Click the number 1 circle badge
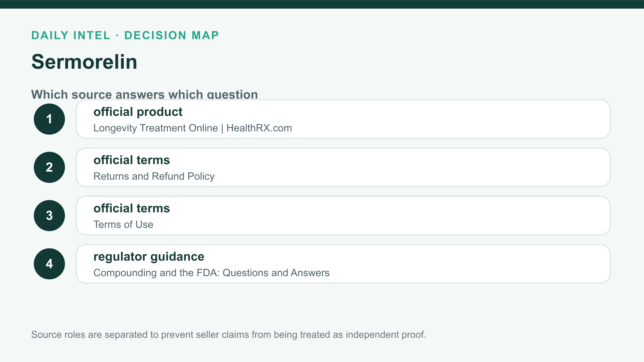 49,119
